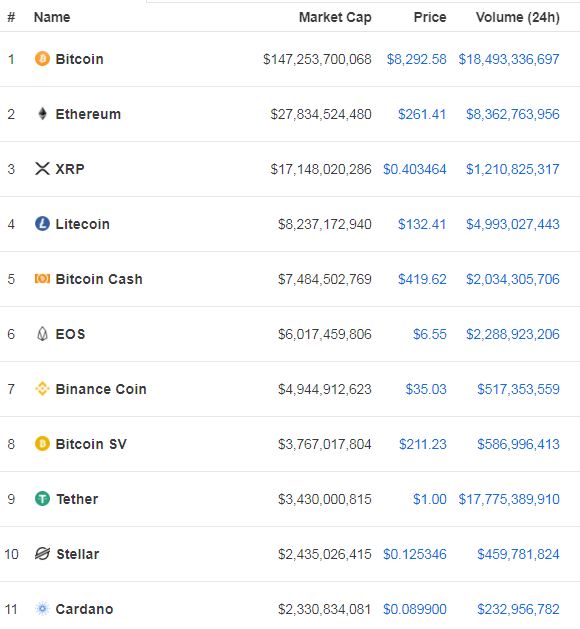Click the XRP cross logo icon
The image size is (580, 629).
click(42, 169)
